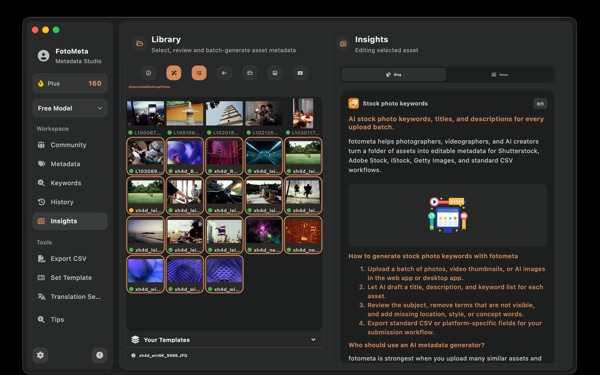Select the L100108 thumbnail with the orange wall
This screenshot has height=375, width=600.
tap(185, 113)
